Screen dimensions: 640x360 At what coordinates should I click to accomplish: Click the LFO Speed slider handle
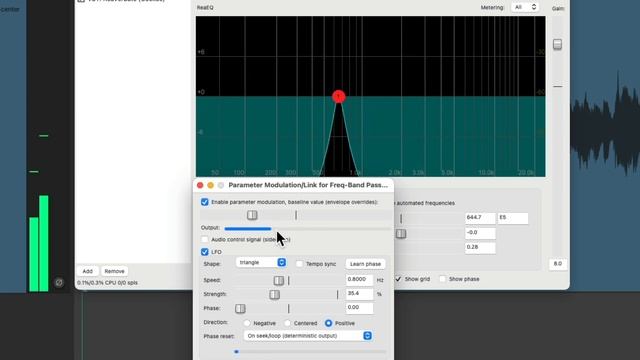[x=279, y=280]
